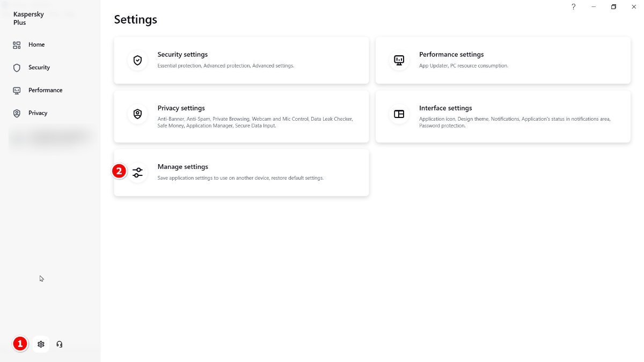Click the Kaspersky Plus app title
The image size is (644, 362).
28,18
